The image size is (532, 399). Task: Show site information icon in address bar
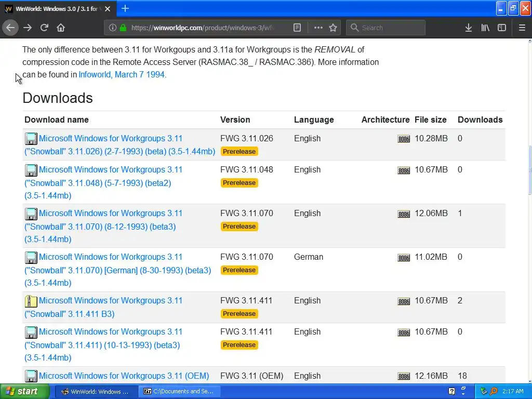[113, 28]
